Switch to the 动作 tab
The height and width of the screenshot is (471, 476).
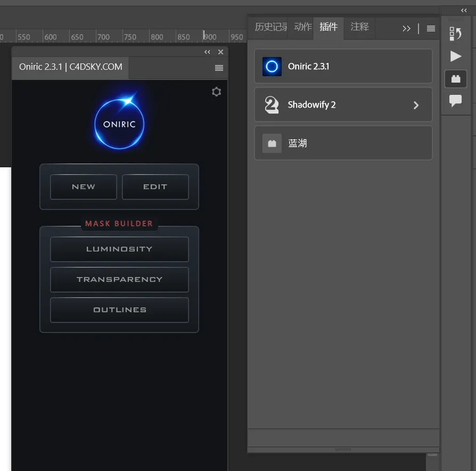(302, 27)
